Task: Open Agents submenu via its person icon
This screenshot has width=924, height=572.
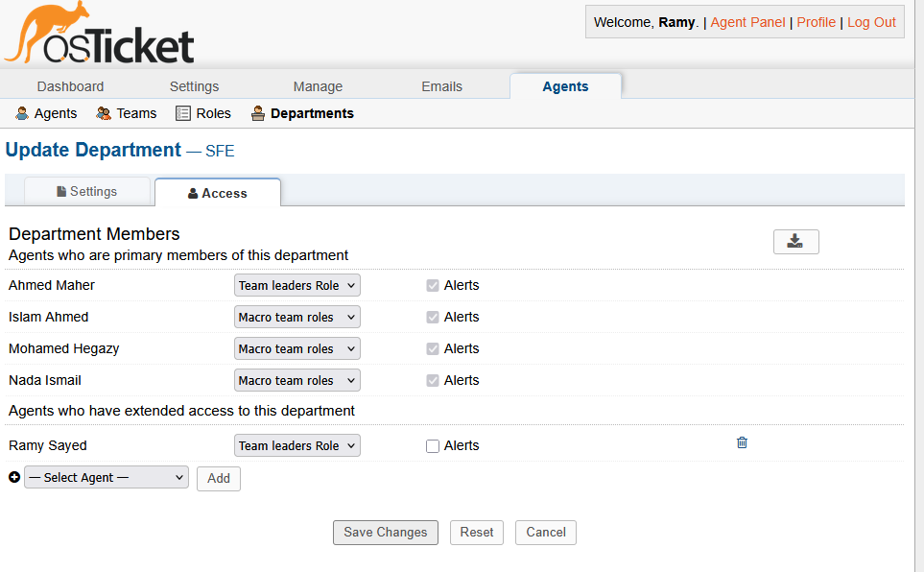Action: click(x=22, y=113)
